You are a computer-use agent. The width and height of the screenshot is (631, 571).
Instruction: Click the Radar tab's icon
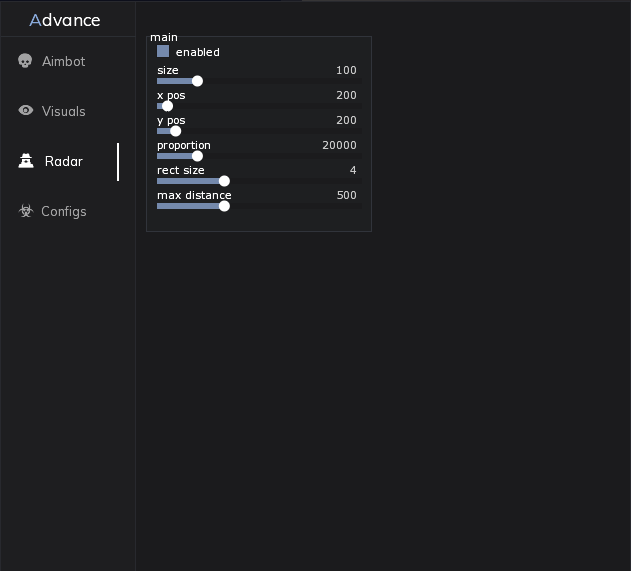26,161
